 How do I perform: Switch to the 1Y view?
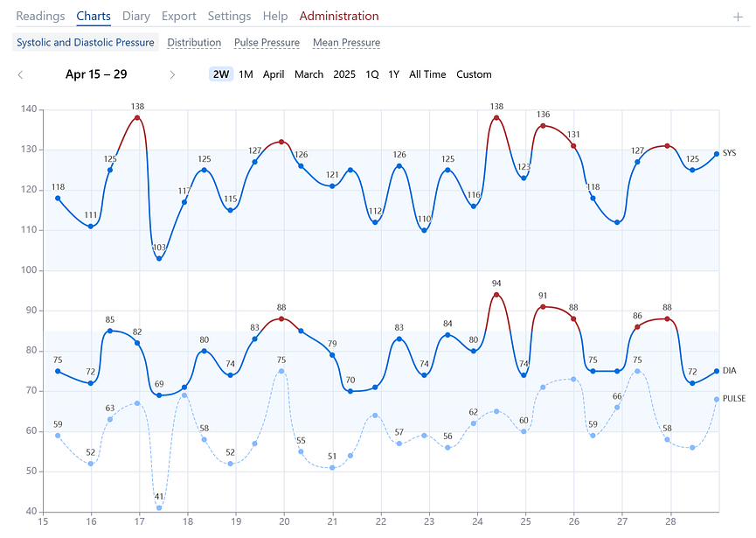click(393, 74)
